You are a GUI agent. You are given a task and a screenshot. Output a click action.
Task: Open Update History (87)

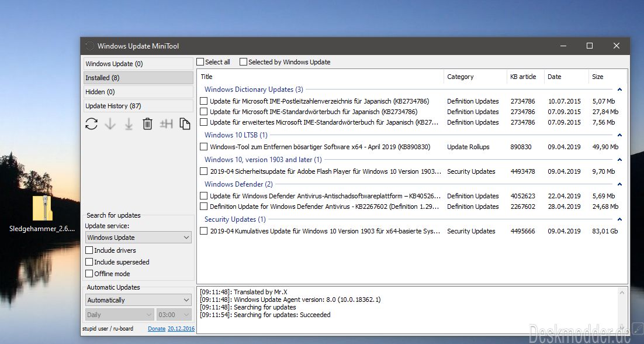tap(139, 106)
